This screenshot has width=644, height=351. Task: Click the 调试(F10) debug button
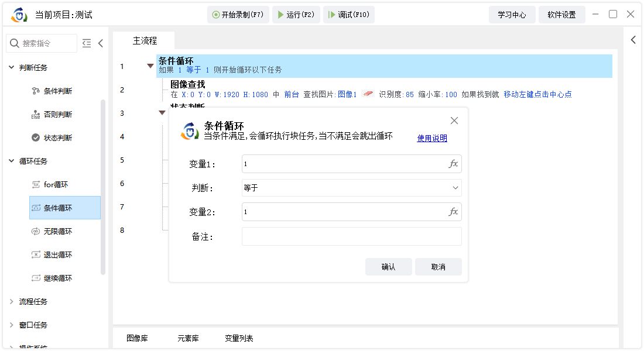[x=349, y=15]
